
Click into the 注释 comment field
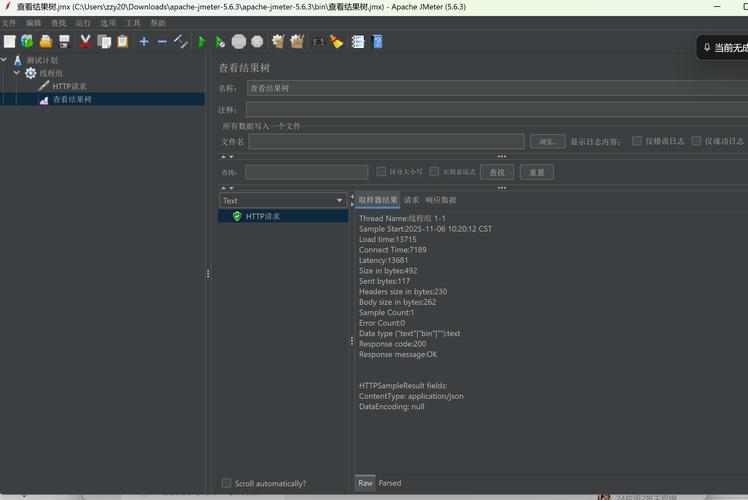click(497, 110)
